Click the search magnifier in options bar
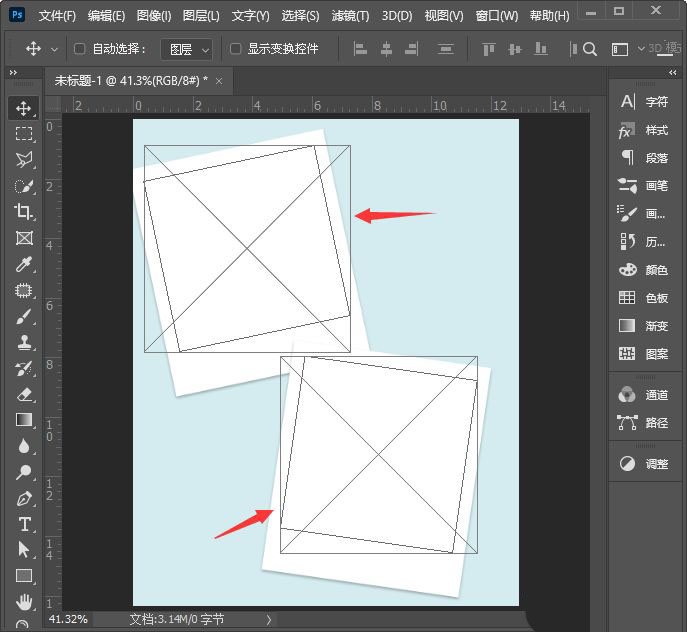 [x=590, y=49]
